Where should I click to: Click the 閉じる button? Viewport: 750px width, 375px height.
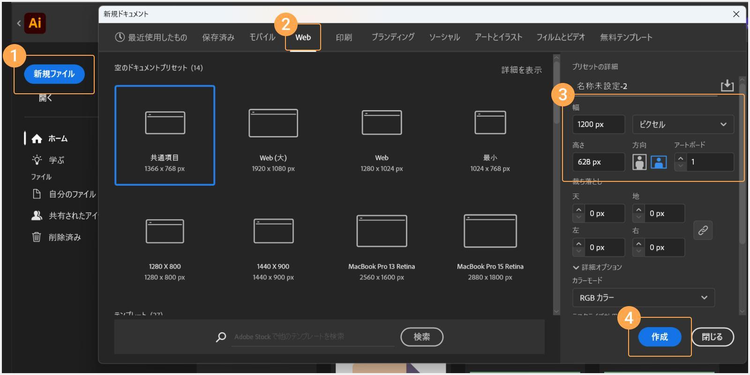713,337
